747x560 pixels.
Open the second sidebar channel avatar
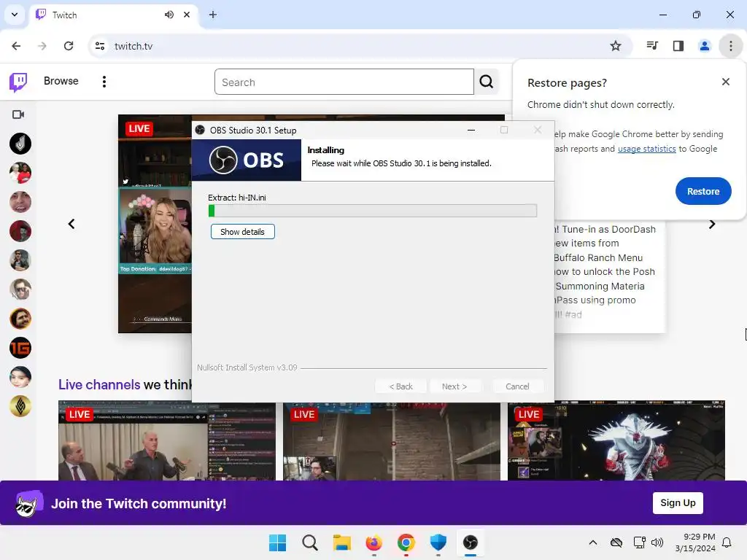[20, 173]
